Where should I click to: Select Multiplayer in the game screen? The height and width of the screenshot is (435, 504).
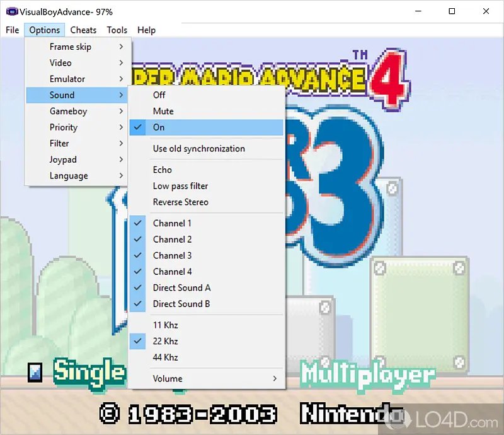(x=367, y=374)
